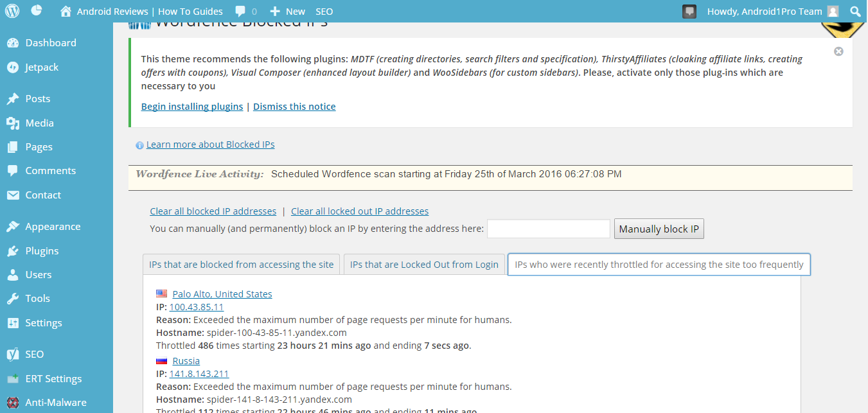
Task: Open the comments bubble in admin bar
Action: click(x=240, y=12)
